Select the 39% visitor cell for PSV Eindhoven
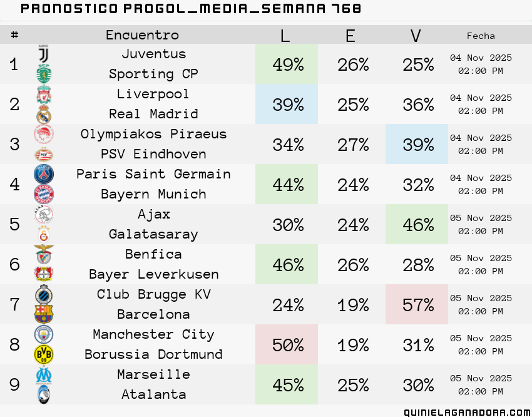Image resolution: width=532 pixels, height=417 pixels. point(417,144)
